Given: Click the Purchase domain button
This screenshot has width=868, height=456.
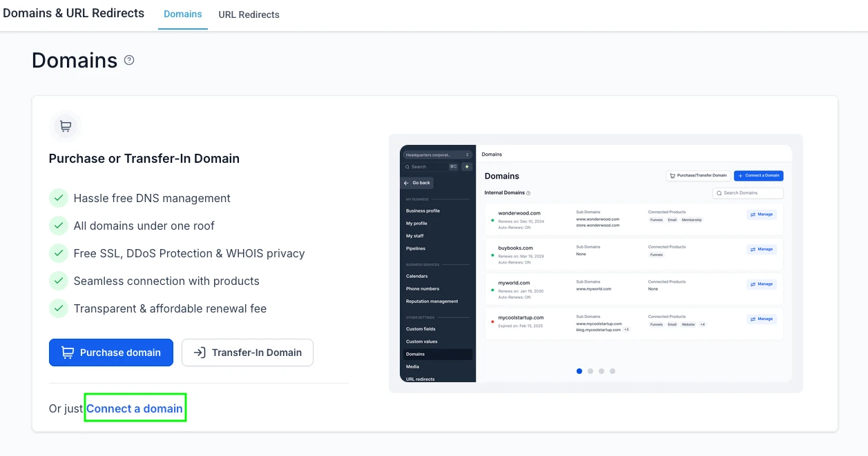Looking at the screenshot, I should [x=111, y=353].
